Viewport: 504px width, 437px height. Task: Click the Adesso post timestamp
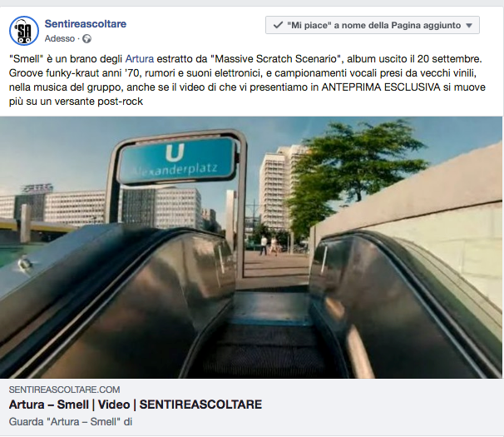[x=60, y=38]
